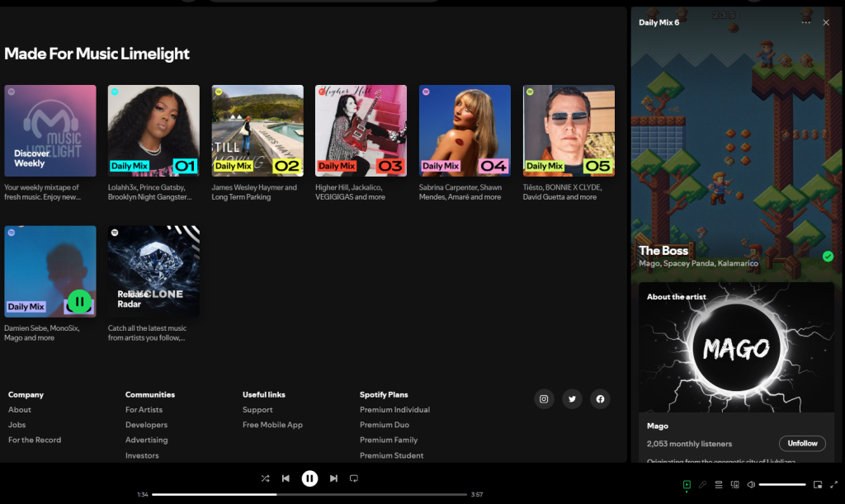
Task: Skip to previous track
Action: (286, 478)
